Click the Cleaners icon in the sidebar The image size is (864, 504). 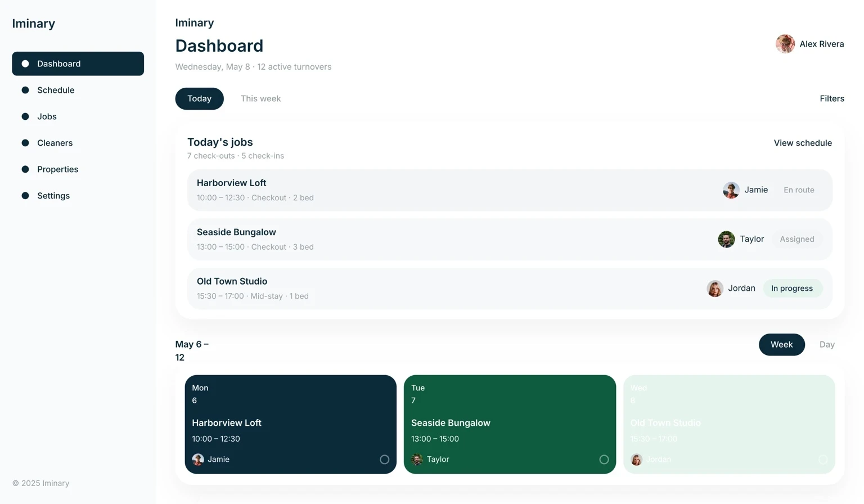coord(25,143)
